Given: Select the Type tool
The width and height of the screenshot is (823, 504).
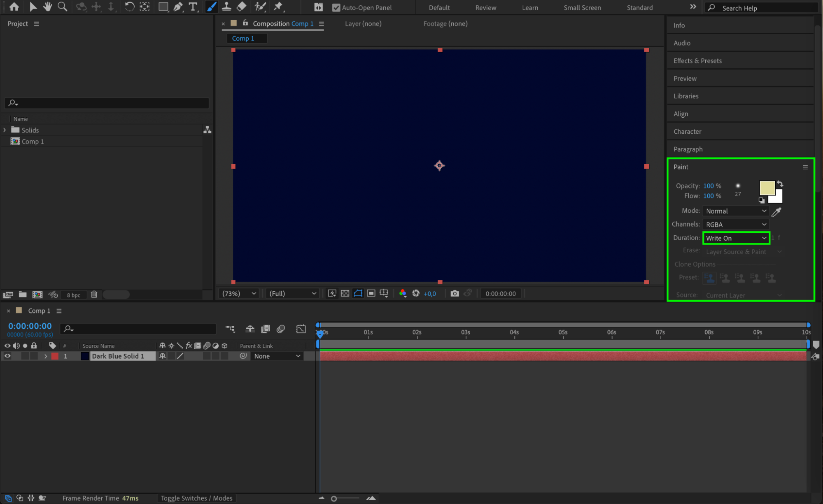Looking at the screenshot, I should 193,7.
